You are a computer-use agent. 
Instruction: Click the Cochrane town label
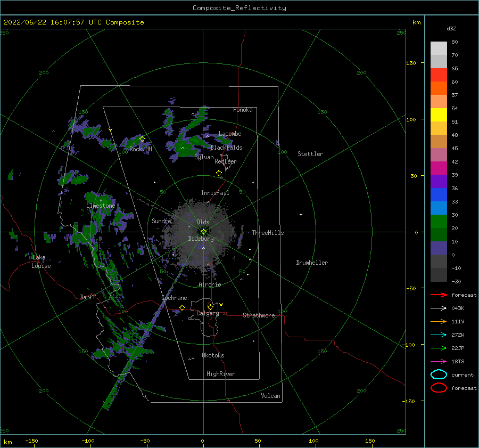(174, 298)
